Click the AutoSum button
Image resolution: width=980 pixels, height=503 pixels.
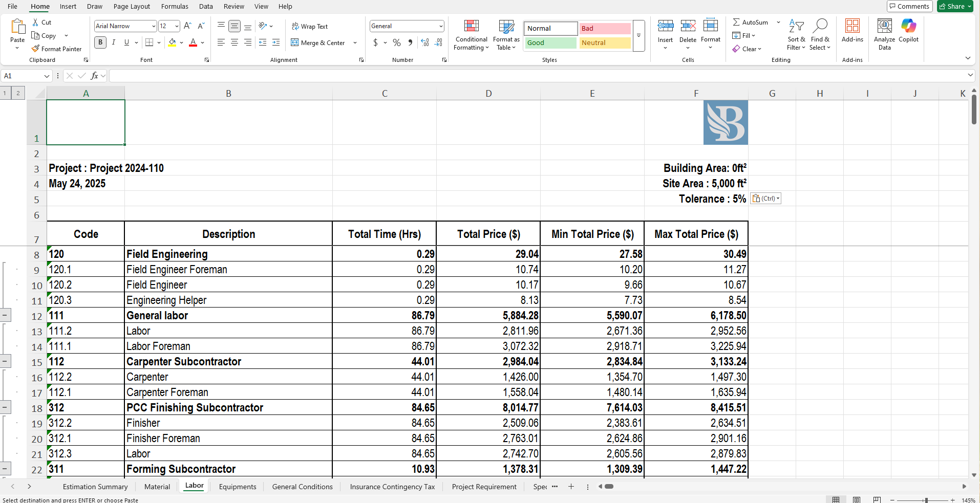click(x=751, y=22)
